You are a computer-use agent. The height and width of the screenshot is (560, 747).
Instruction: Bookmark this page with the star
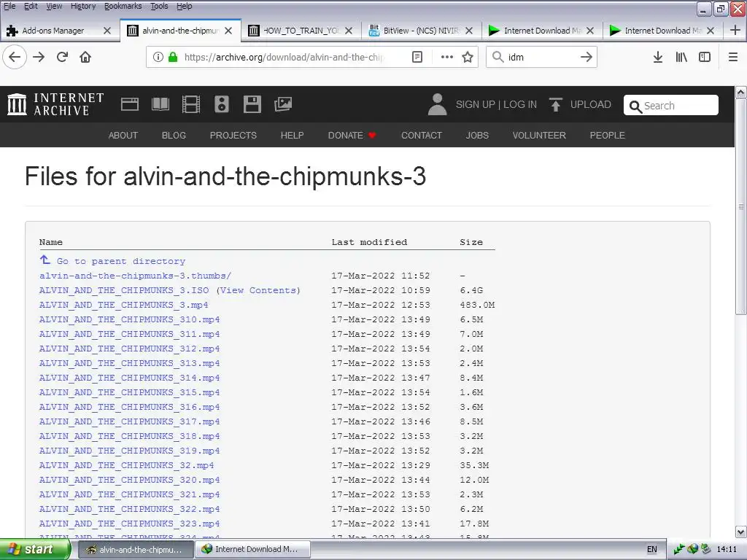pyautogui.click(x=468, y=57)
